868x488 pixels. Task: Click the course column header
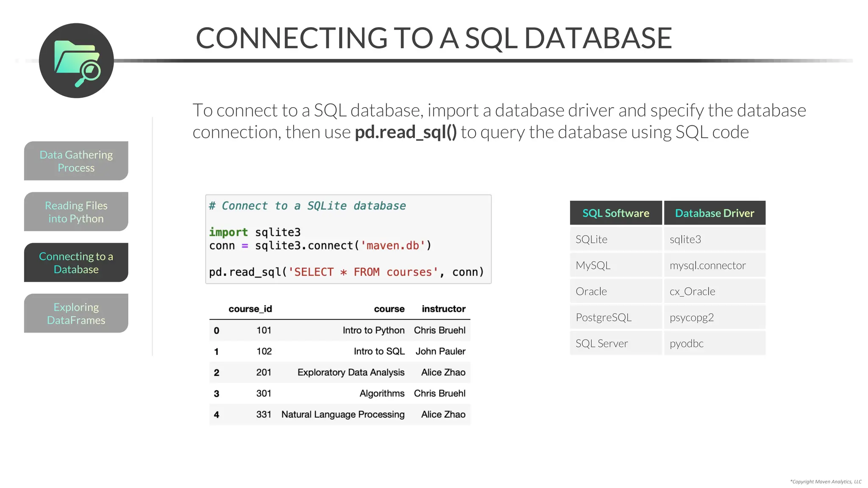(389, 309)
